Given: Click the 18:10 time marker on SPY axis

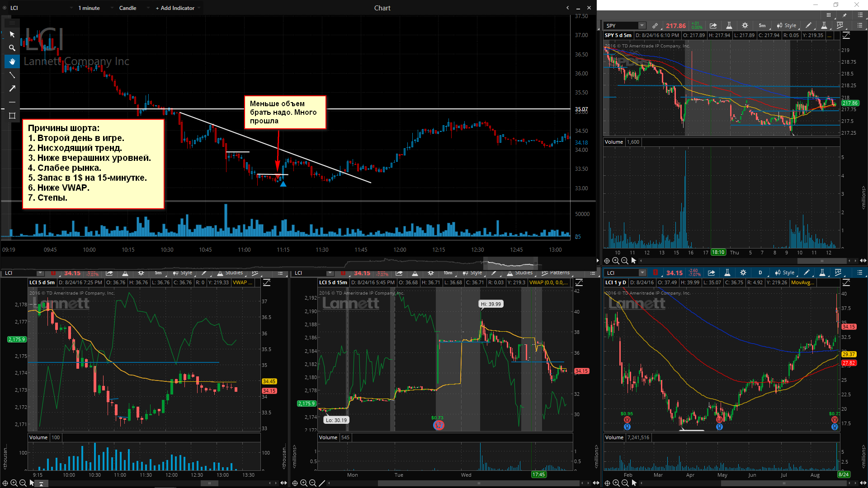Looking at the screenshot, I should coord(718,253).
